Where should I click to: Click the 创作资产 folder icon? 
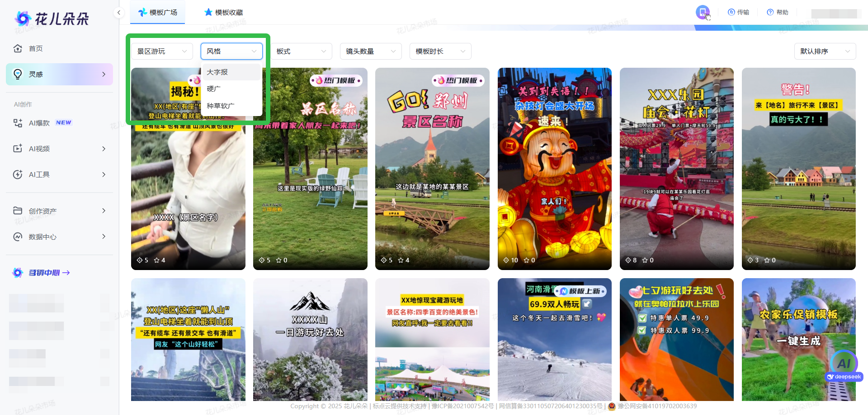18,211
